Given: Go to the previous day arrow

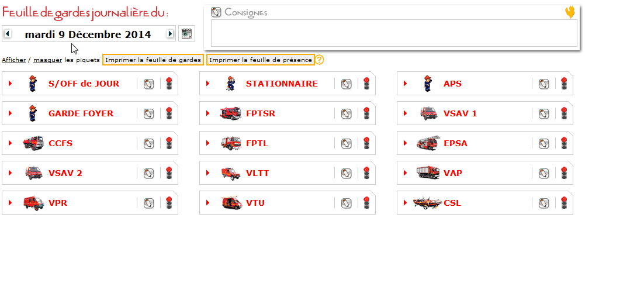Looking at the screenshot, I should pyautogui.click(x=8, y=34).
